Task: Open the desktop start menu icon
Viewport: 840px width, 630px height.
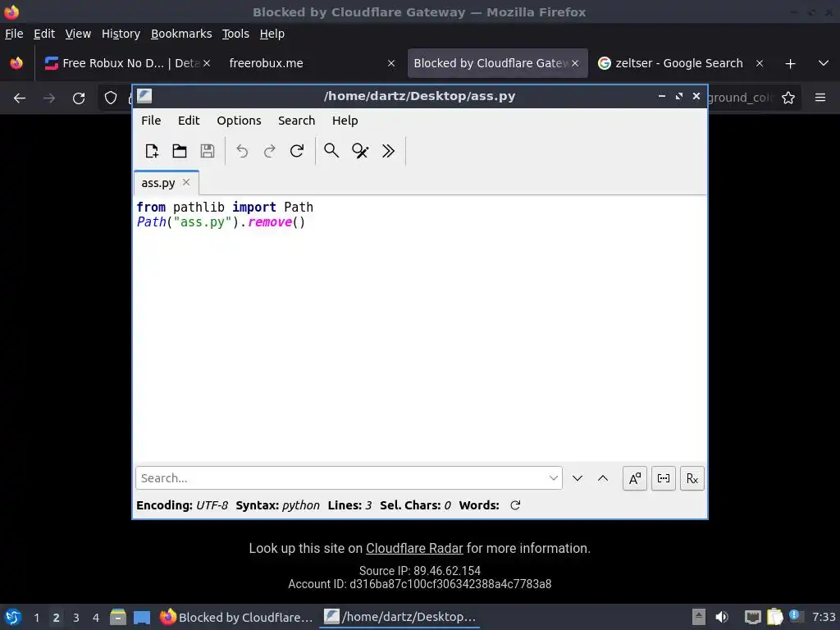Action: tap(13, 617)
